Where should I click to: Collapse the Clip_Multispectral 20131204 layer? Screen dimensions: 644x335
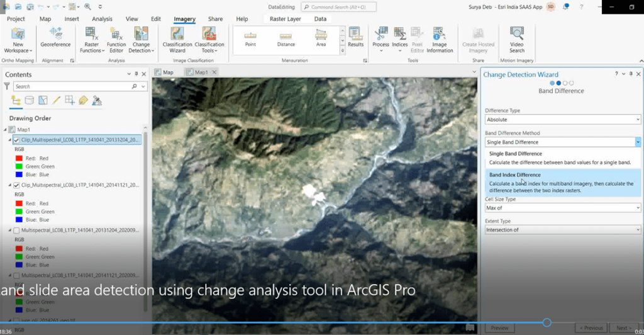click(10, 140)
